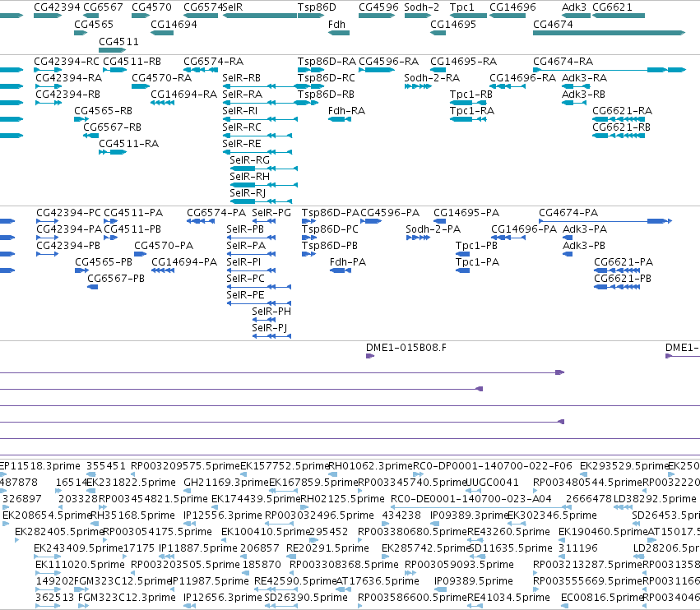Click protein CG42394-PB label
This screenshot has width=700, height=610.
pos(68,246)
